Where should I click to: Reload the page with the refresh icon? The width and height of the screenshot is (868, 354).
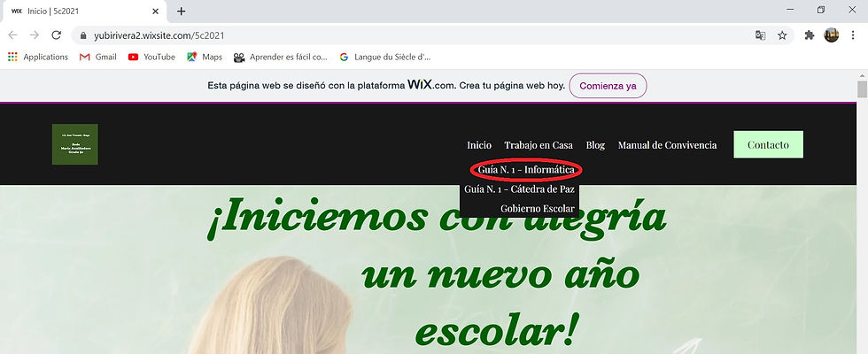pos(56,35)
